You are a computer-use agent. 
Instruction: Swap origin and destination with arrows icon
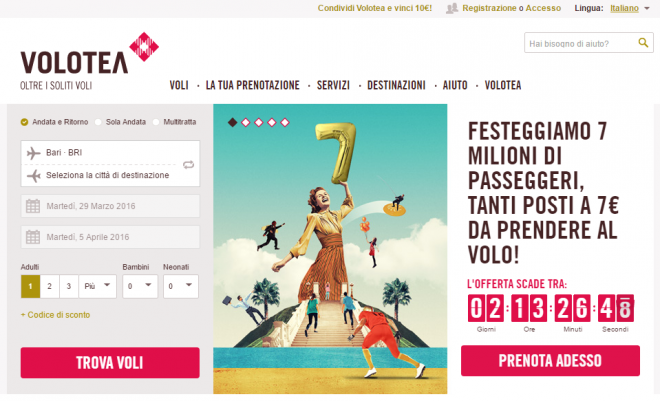coord(188,165)
